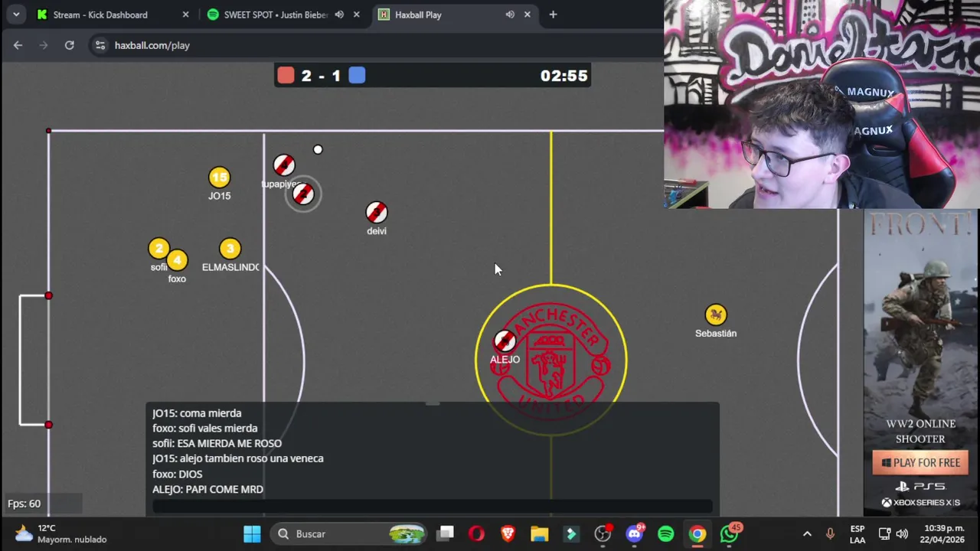The height and width of the screenshot is (551, 980).
Task: Show hidden system tray icons
Action: pyautogui.click(x=807, y=533)
